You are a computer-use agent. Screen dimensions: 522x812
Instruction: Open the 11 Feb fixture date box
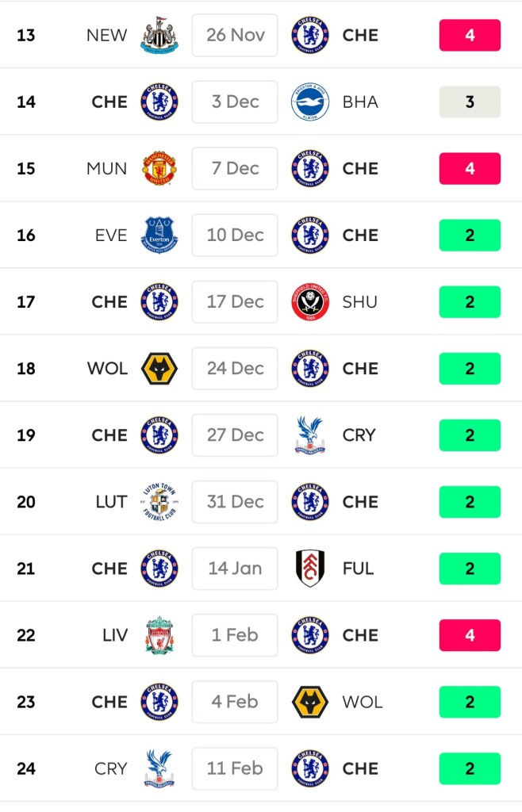pos(235,768)
